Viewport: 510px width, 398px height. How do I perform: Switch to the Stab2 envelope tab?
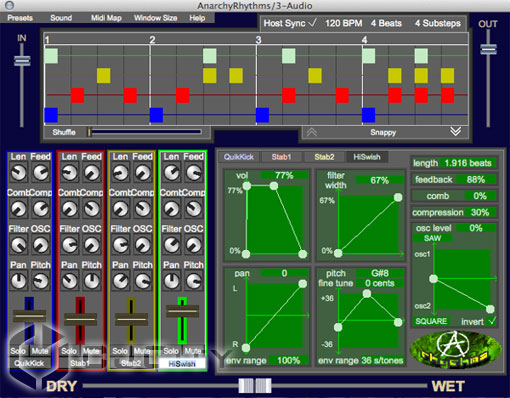click(x=324, y=157)
